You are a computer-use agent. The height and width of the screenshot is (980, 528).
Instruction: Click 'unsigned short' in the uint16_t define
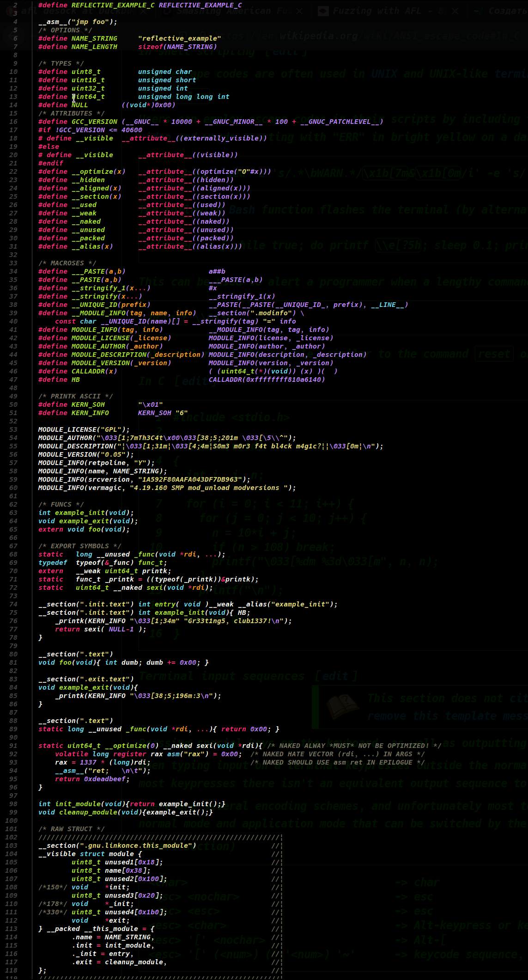[x=167, y=80]
